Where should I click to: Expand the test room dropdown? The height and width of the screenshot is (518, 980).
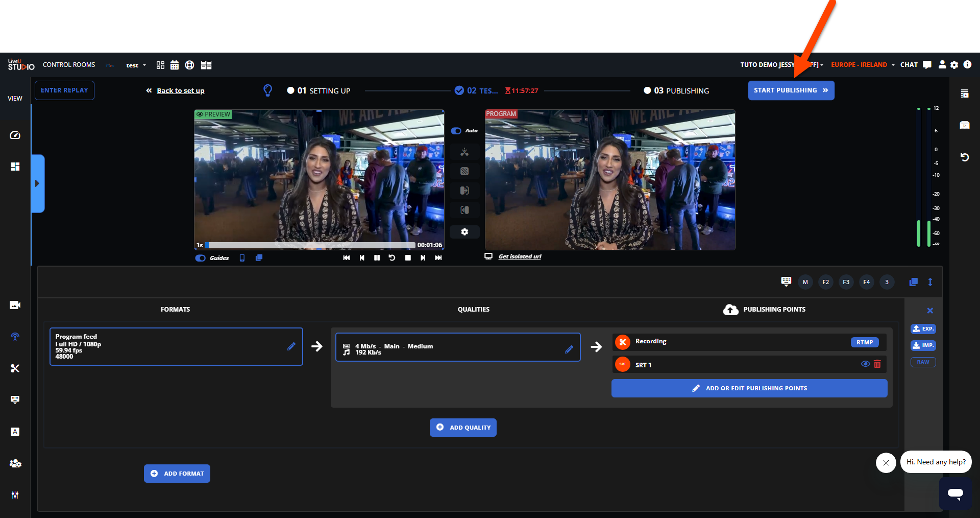(x=136, y=65)
